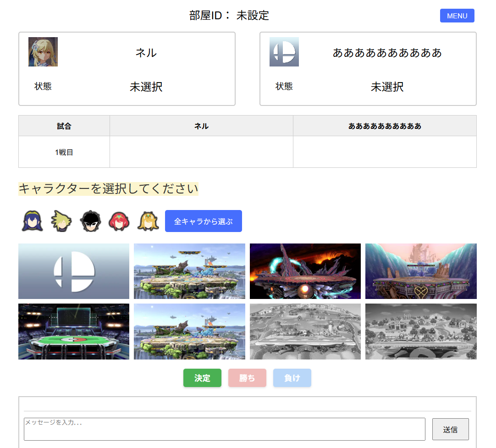Send the message with 送信 button
496x448 pixels.
(451, 429)
